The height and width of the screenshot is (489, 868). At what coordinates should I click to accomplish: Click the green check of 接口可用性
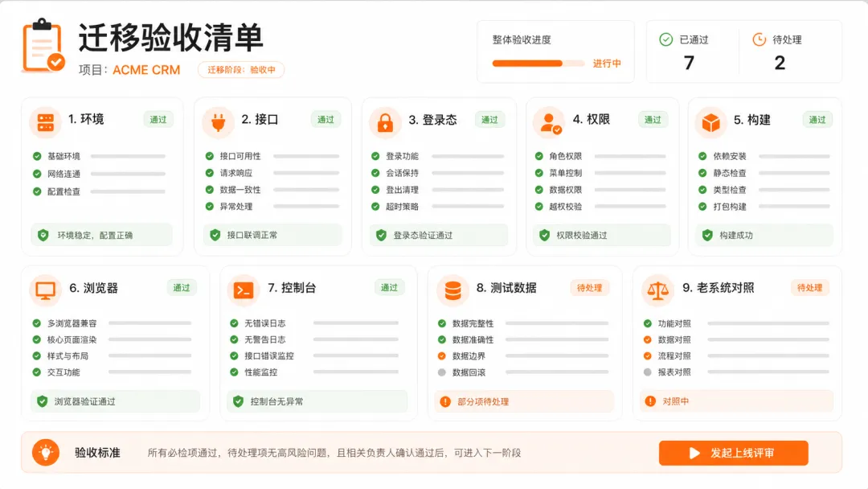coord(210,156)
